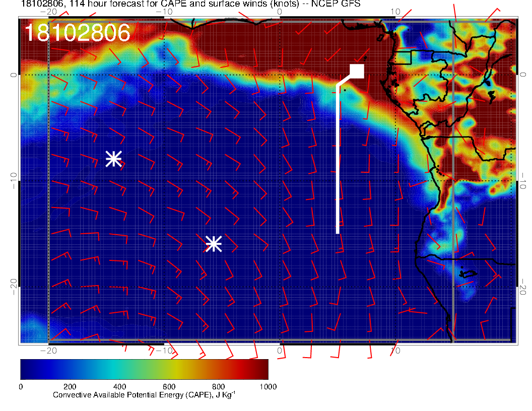Click the white square marker at track end
This screenshot has width=532, height=411.
pyautogui.click(x=357, y=71)
